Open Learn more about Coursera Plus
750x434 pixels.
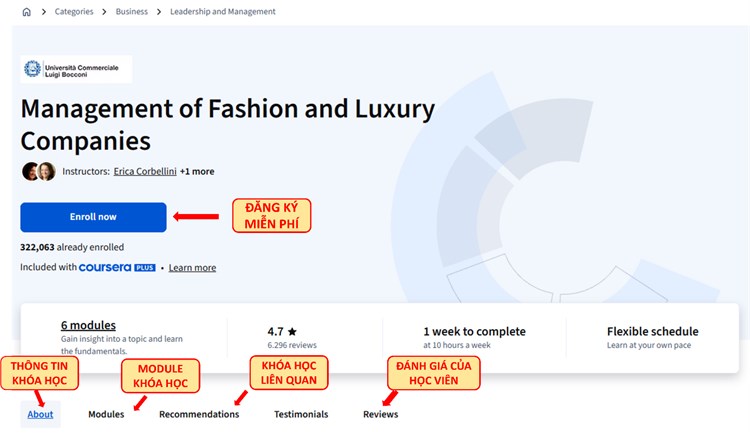(192, 267)
